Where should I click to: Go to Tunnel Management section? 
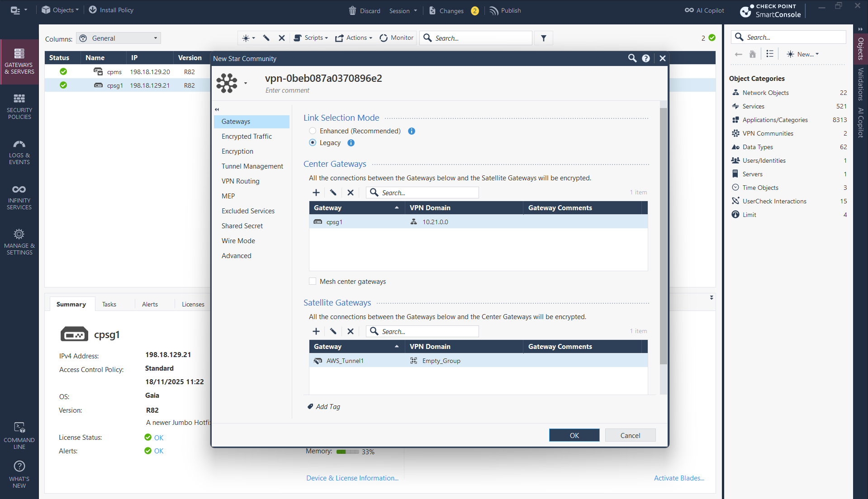[252, 166]
